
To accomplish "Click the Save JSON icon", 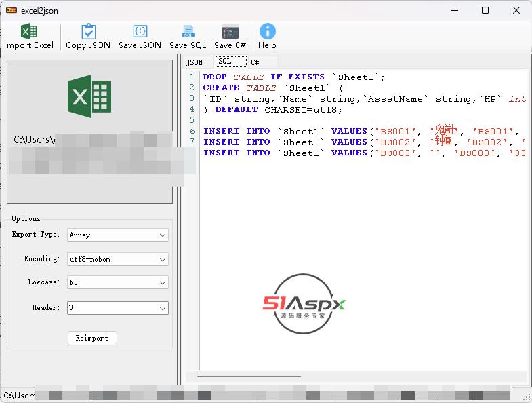I will [x=140, y=32].
